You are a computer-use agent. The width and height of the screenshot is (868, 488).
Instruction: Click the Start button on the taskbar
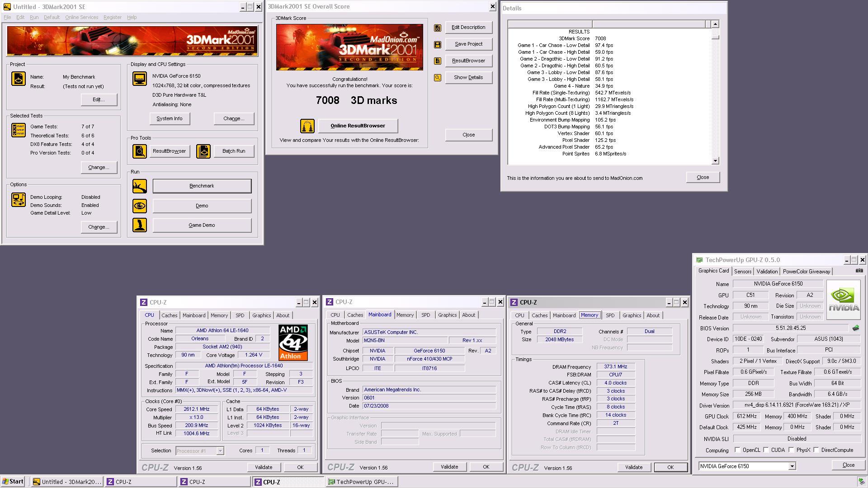(13, 482)
